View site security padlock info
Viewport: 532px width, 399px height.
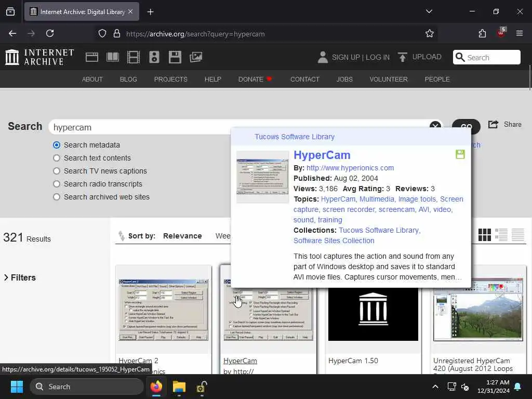[x=117, y=34]
